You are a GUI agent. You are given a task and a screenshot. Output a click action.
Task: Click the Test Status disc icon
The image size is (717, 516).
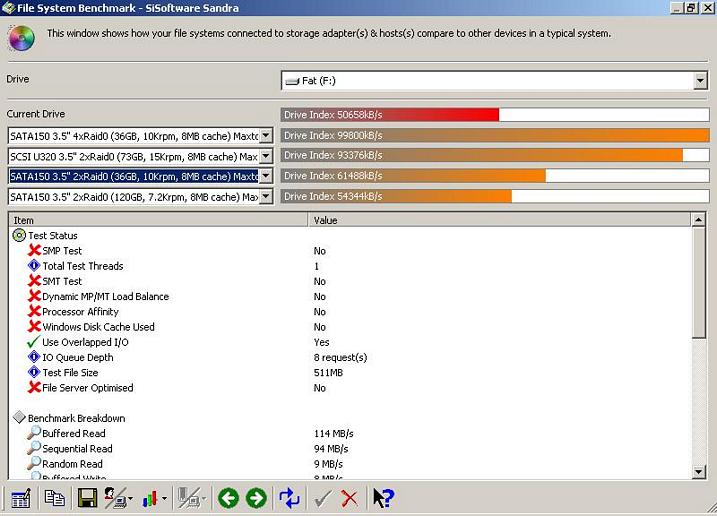[x=19, y=236]
